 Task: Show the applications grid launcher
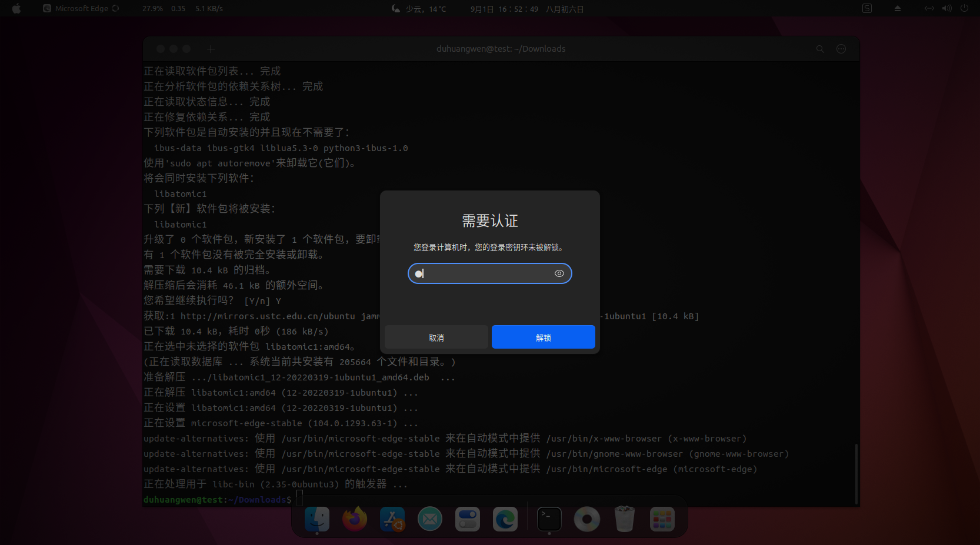coord(662,519)
